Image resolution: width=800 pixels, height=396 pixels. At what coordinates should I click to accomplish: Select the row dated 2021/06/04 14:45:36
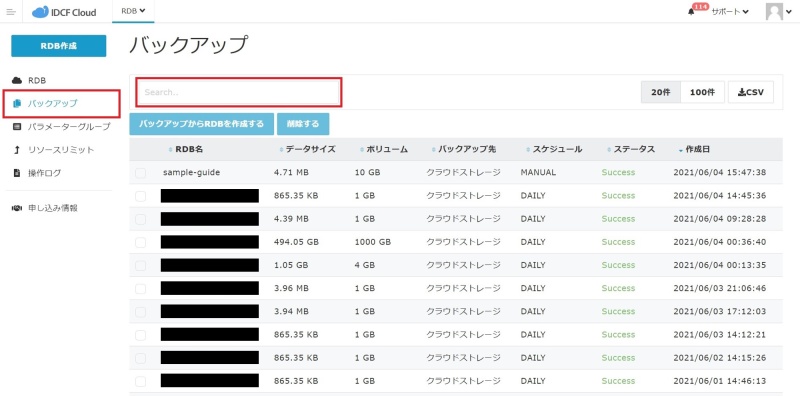140,196
